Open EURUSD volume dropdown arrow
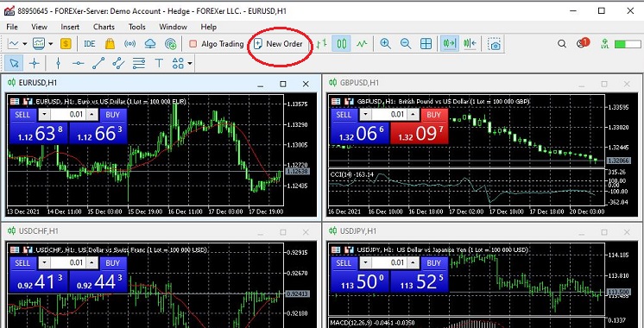Screen dimensions: 644x328 45,115
